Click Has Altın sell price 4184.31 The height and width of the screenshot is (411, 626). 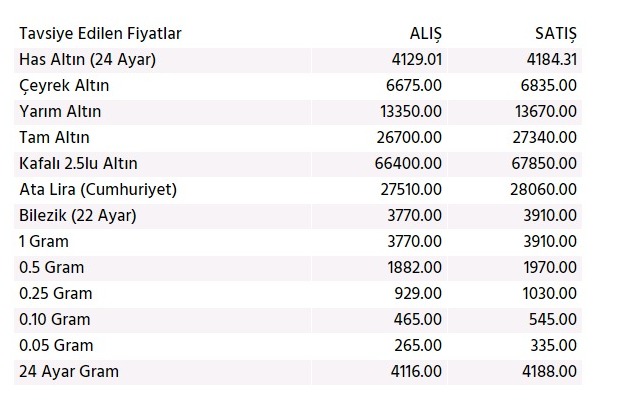[x=552, y=60]
